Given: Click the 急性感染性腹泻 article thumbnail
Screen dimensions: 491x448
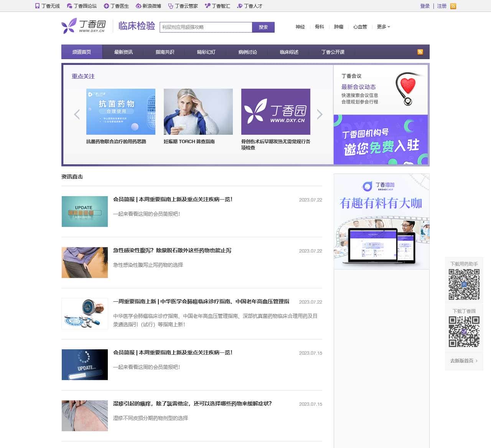Looking at the screenshot, I should coord(85,263).
